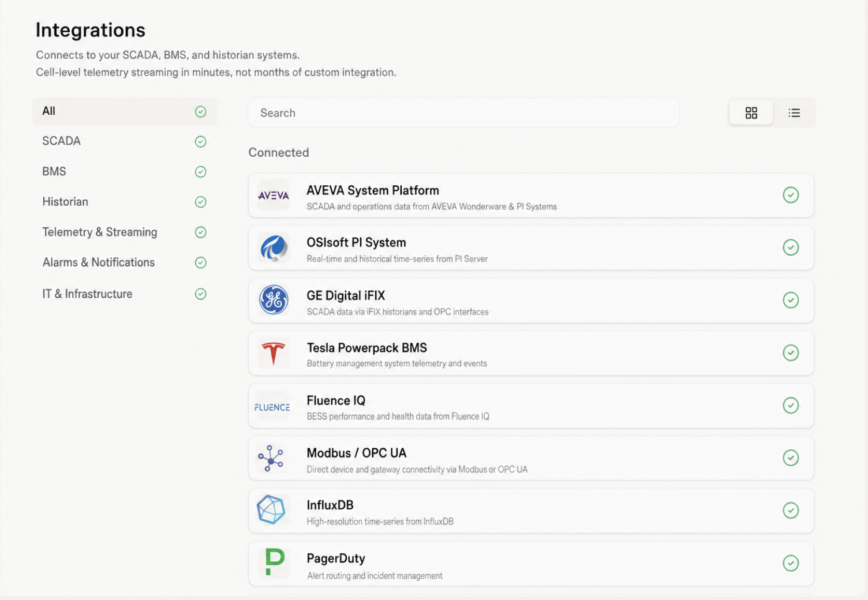This screenshot has width=868, height=600.
Task: Toggle the Tesla Powerpack BMS checkmark
Action: pos(790,352)
